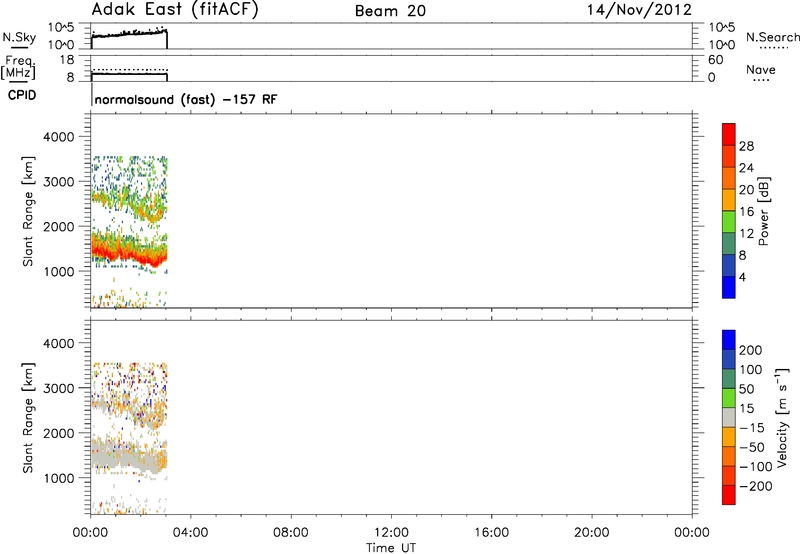Click the 'Nave' legend label

point(761,70)
